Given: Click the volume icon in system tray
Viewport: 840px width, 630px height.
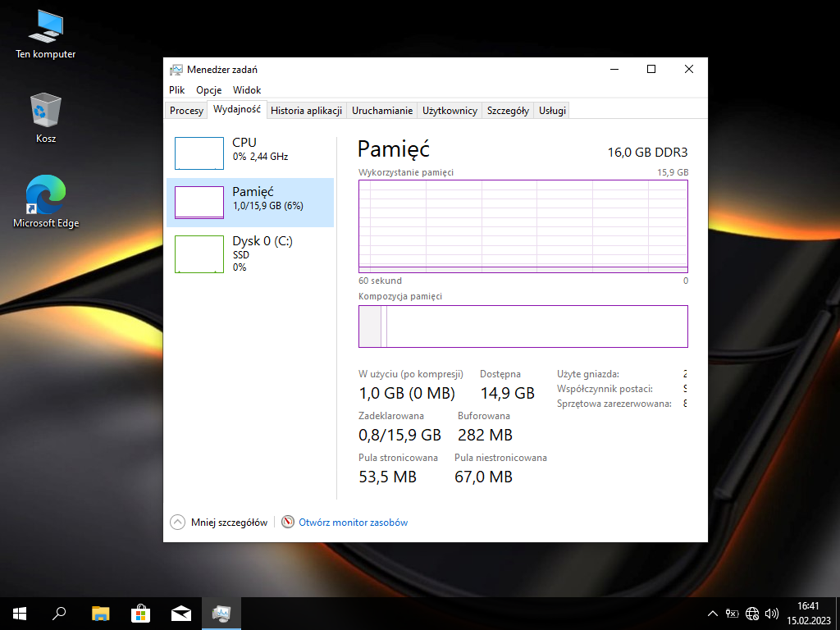Looking at the screenshot, I should tap(771, 613).
